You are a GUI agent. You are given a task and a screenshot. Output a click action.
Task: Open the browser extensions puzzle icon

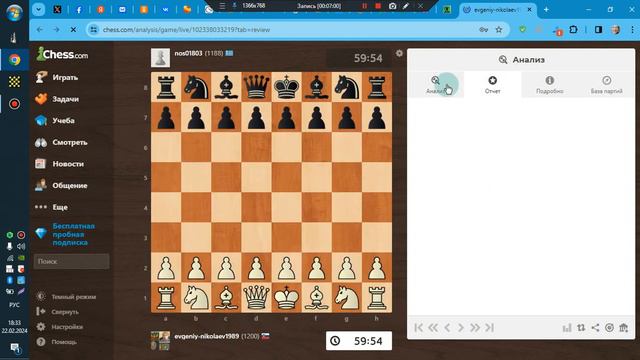573,29
